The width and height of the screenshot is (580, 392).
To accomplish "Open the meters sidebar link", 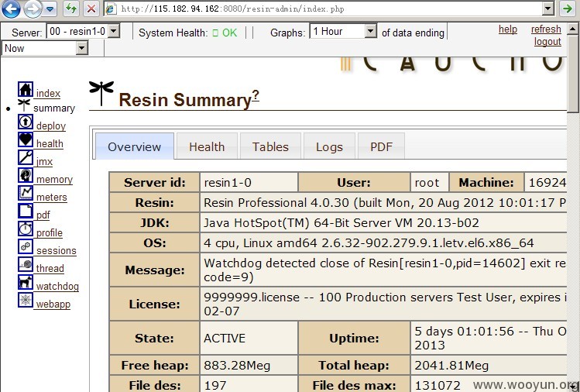I will (51, 198).
